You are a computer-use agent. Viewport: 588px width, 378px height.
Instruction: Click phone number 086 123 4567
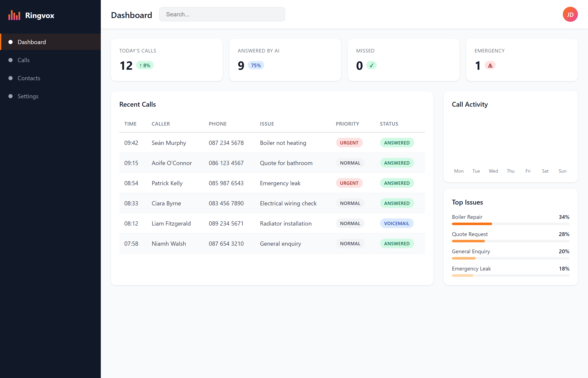[226, 163]
